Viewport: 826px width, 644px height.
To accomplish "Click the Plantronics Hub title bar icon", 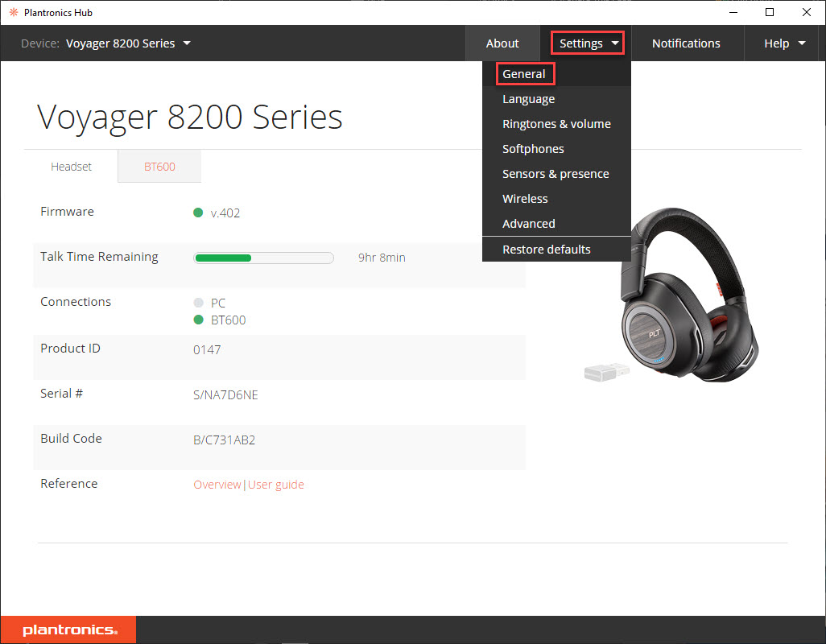I will [13, 13].
